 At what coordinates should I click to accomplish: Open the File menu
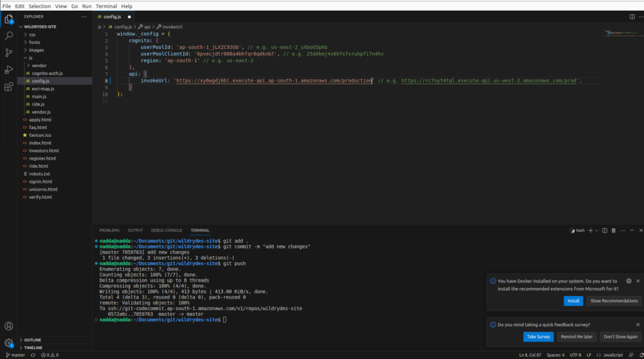pos(6,6)
